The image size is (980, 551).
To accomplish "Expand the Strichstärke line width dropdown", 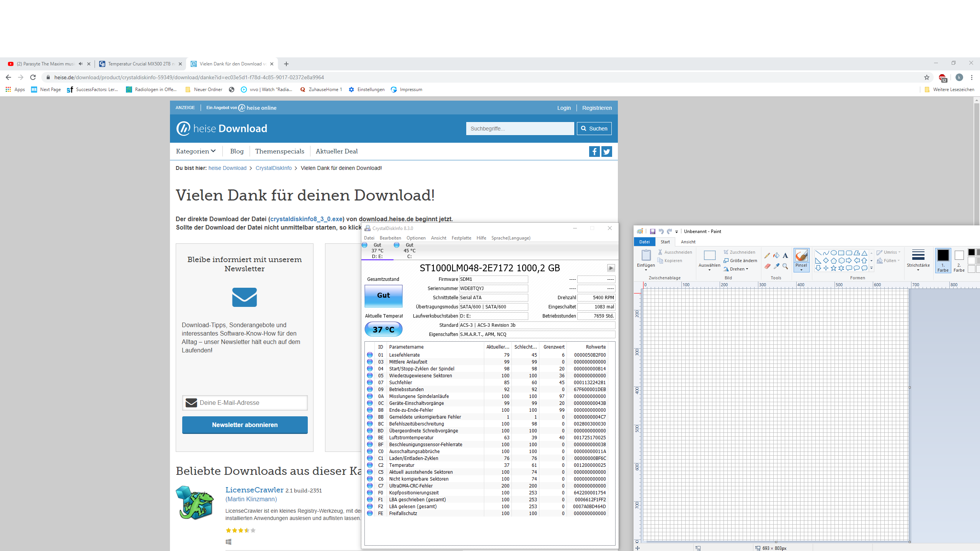I will [918, 260].
